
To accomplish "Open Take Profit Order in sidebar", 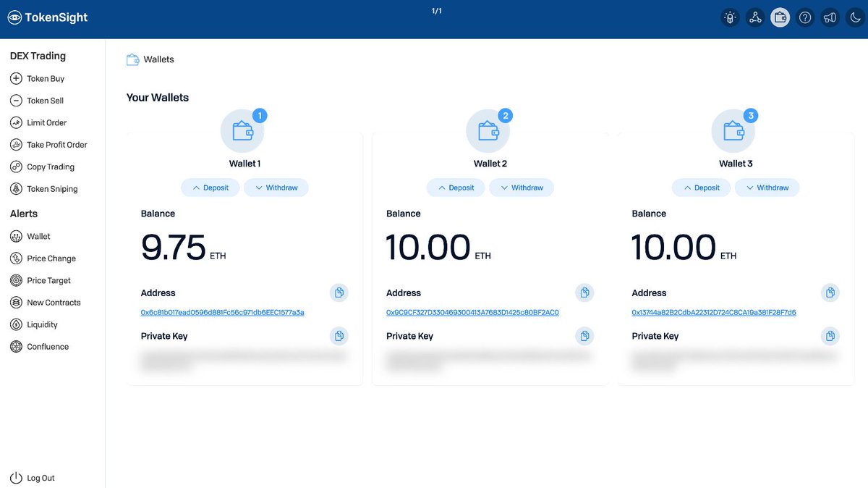I will (48, 145).
